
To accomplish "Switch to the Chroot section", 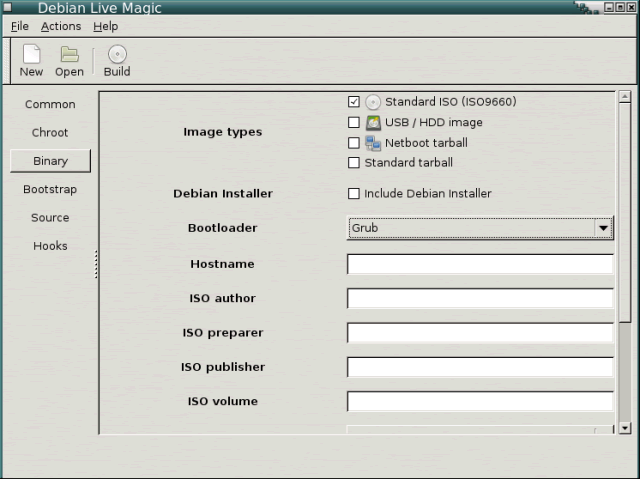I will pos(50,133).
